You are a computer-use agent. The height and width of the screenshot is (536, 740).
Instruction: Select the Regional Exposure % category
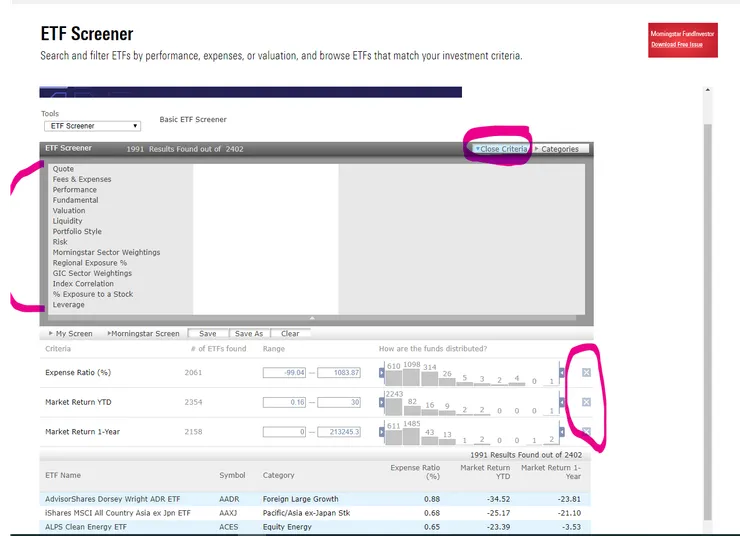[90, 263]
